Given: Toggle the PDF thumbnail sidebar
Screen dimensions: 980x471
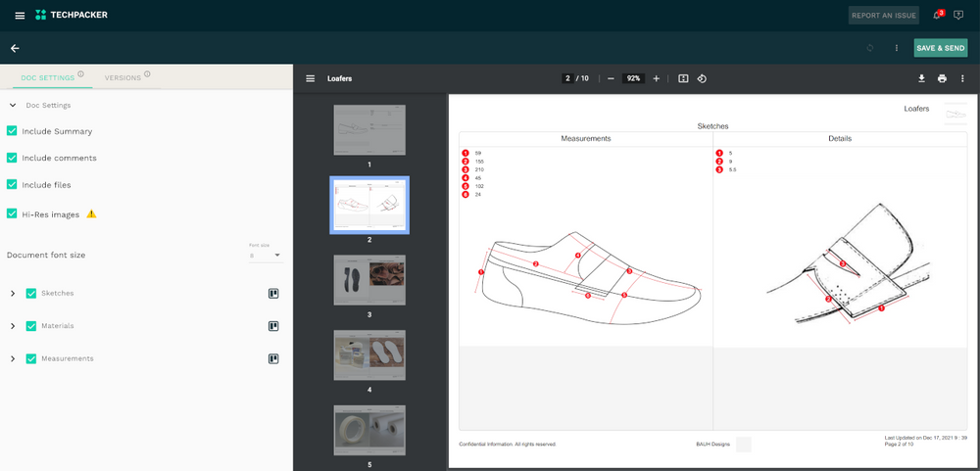Looking at the screenshot, I should (311, 78).
